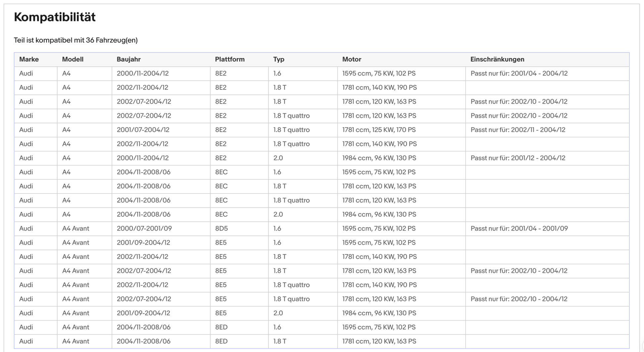The width and height of the screenshot is (644, 352).
Task: Click the restriction cell 2001/04 - 2001/09
Action: point(519,228)
